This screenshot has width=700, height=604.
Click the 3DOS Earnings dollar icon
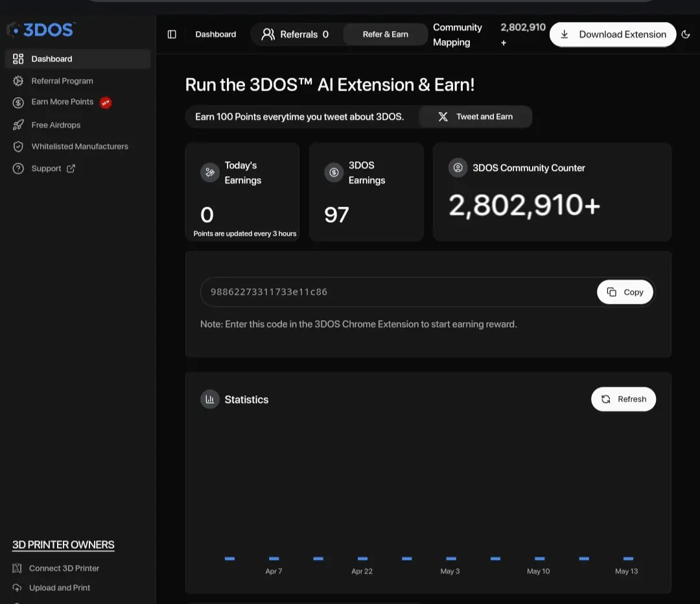334,172
